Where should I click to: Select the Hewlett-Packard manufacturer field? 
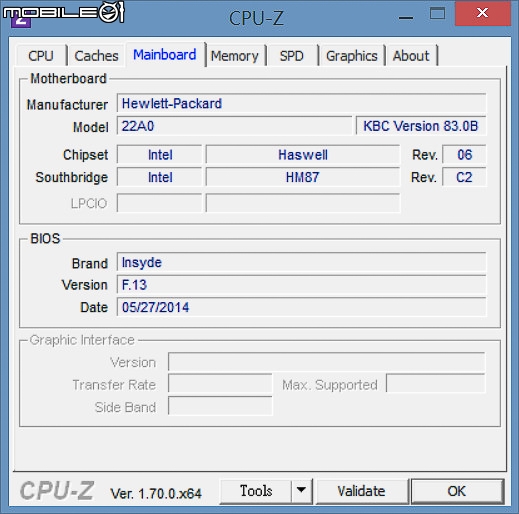301,103
